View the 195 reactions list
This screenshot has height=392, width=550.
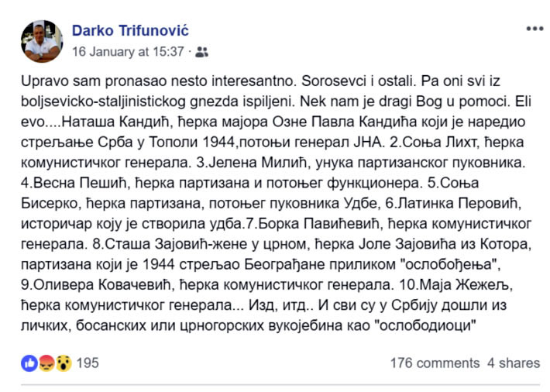click(x=88, y=363)
